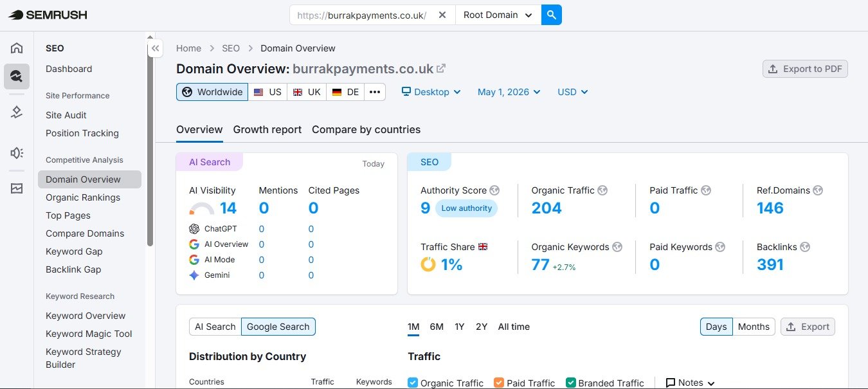Open more countries ellipsis button
Screen dimensions: 868x389
click(375, 92)
